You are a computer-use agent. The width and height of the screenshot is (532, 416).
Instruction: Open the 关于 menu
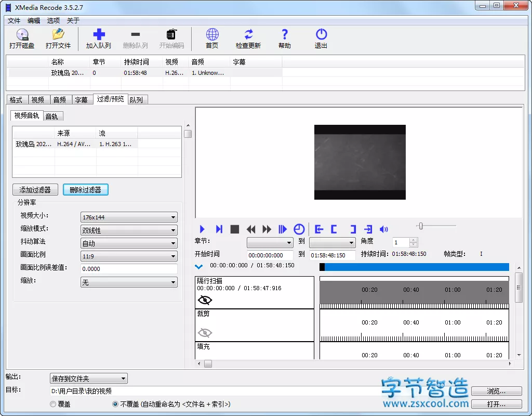point(73,21)
